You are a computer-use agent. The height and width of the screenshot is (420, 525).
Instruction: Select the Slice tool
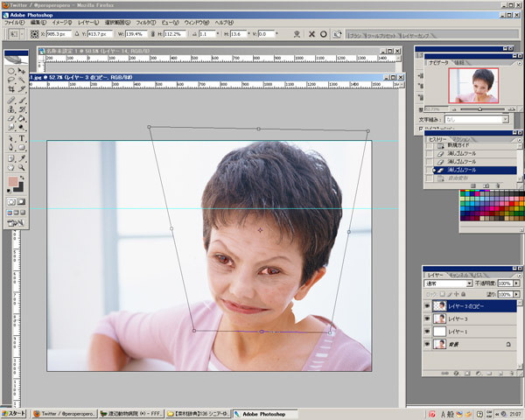21,89
